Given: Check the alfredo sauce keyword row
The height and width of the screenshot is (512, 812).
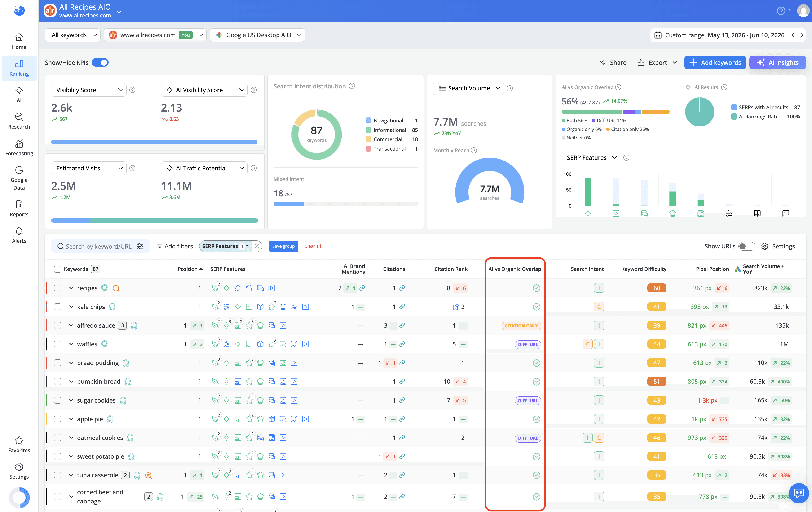Looking at the screenshot, I should (57, 325).
